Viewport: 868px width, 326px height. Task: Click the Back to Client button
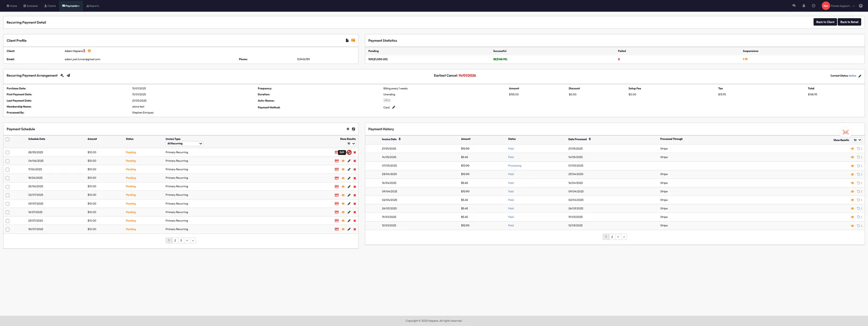[825, 22]
